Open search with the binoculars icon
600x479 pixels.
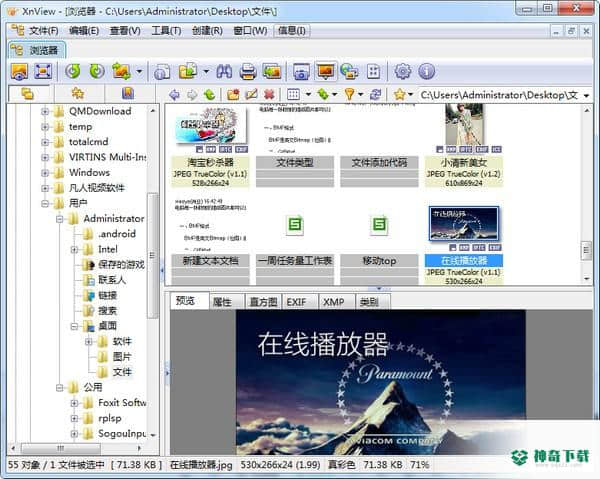pyautogui.click(x=224, y=72)
